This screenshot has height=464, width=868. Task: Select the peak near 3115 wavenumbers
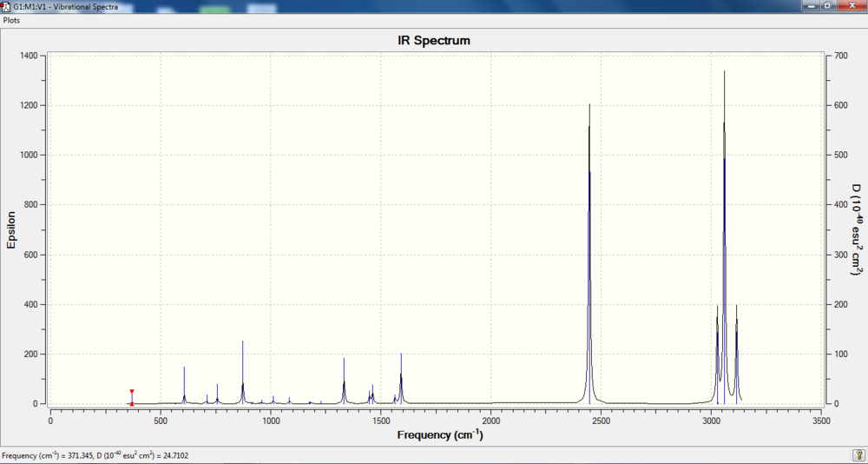click(737, 355)
